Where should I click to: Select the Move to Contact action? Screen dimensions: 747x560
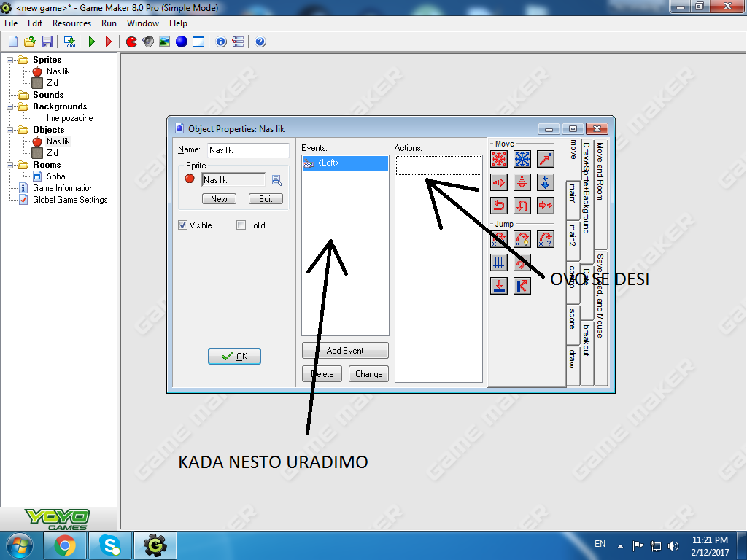499,286
